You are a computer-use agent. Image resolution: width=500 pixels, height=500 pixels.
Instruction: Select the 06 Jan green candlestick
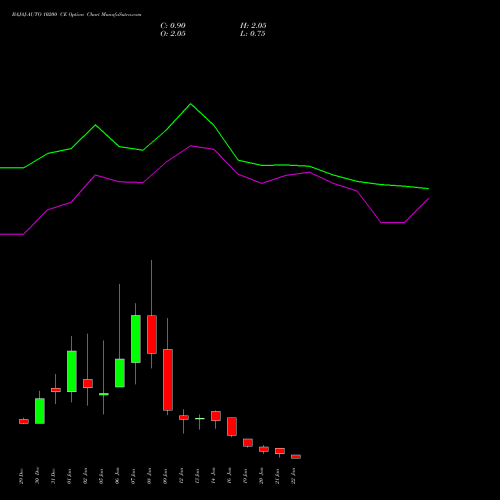120,373
